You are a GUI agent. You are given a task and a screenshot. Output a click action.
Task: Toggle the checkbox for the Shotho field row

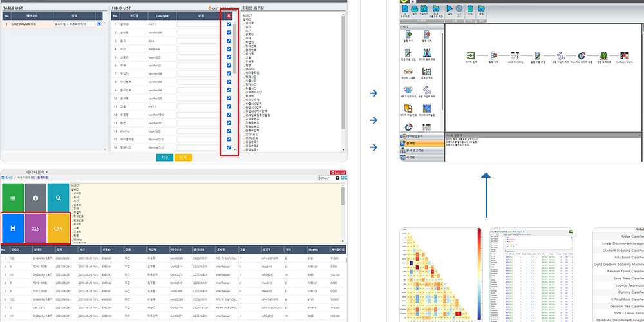click(x=229, y=131)
